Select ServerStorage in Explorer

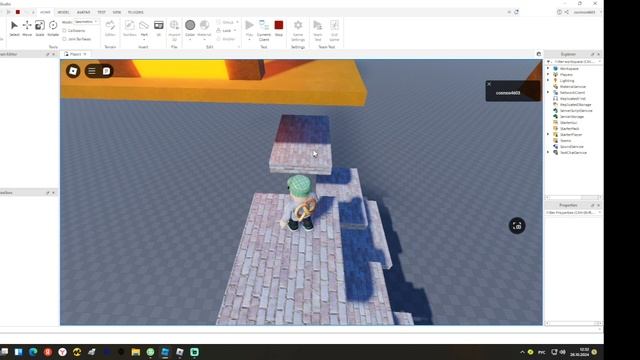coord(571,117)
